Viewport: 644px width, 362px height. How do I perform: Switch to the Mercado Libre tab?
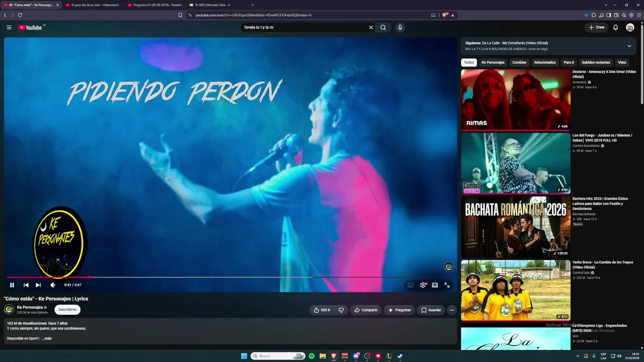pos(217,5)
